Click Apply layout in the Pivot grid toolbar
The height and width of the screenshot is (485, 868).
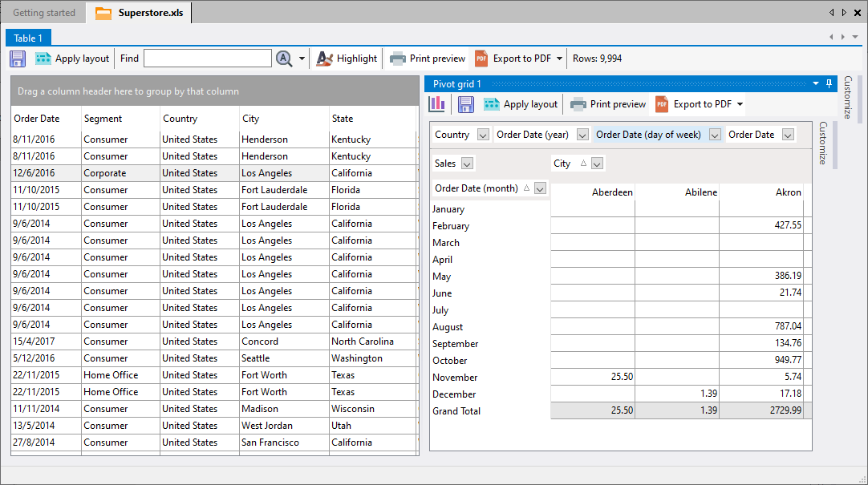[521, 104]
